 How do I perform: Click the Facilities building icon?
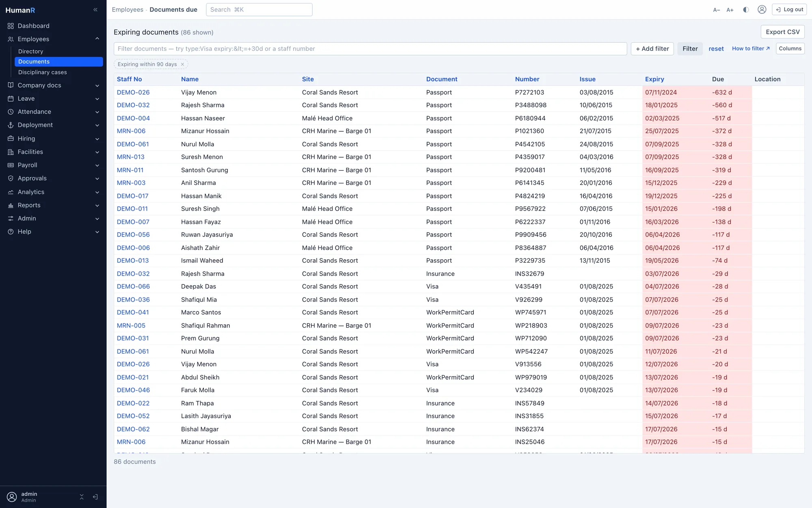pyautogui.click(x=11, y=152)
